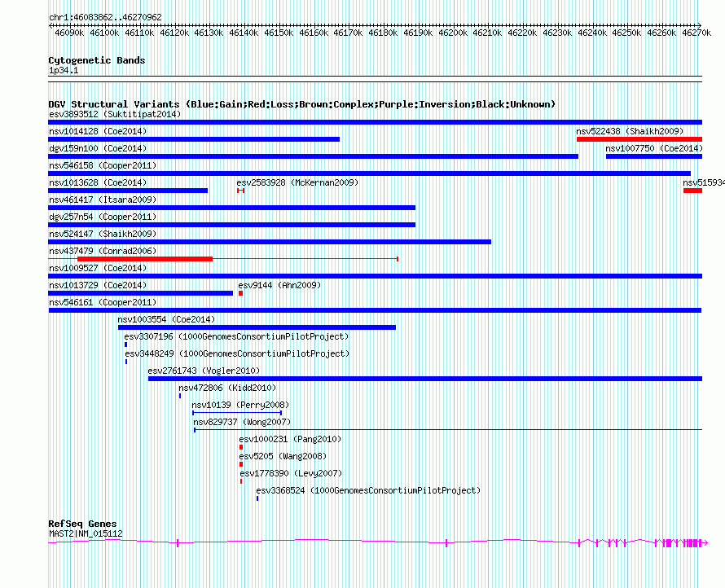The image size is (725, 588).
Task: Click the thick red segment of nsv437479
Action: (145, 259)
